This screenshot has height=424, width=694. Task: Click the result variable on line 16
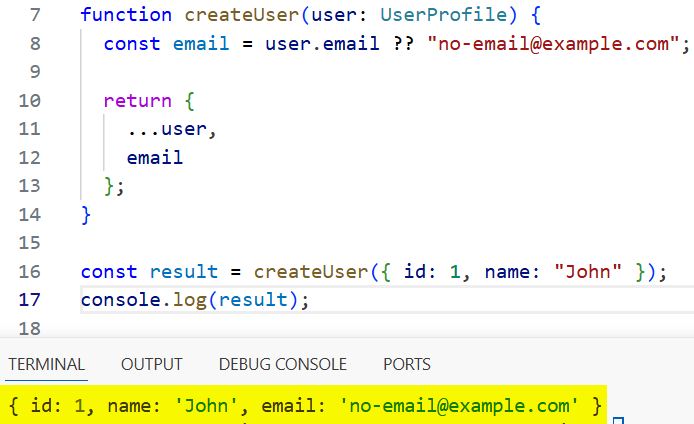[184, 272]
